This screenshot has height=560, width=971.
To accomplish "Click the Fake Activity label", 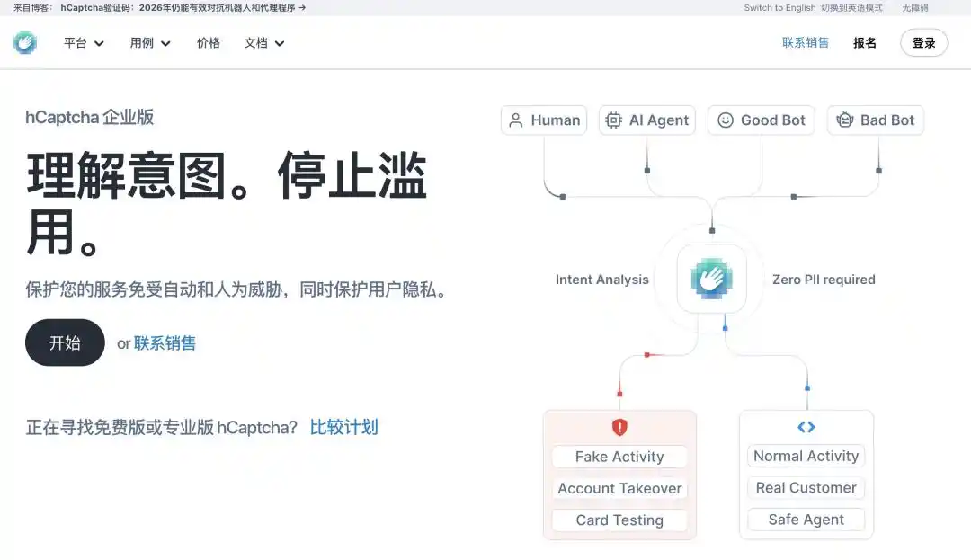I will pos(619,457).
